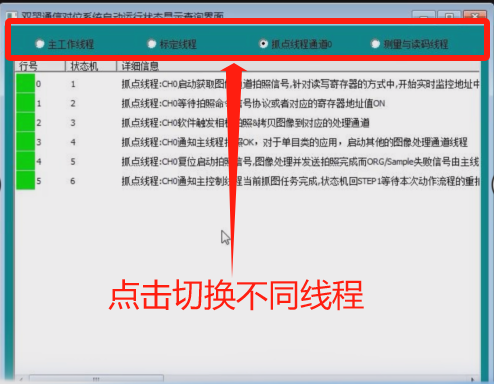Select the 主工作线程 radio button

[x=65, y=44]
